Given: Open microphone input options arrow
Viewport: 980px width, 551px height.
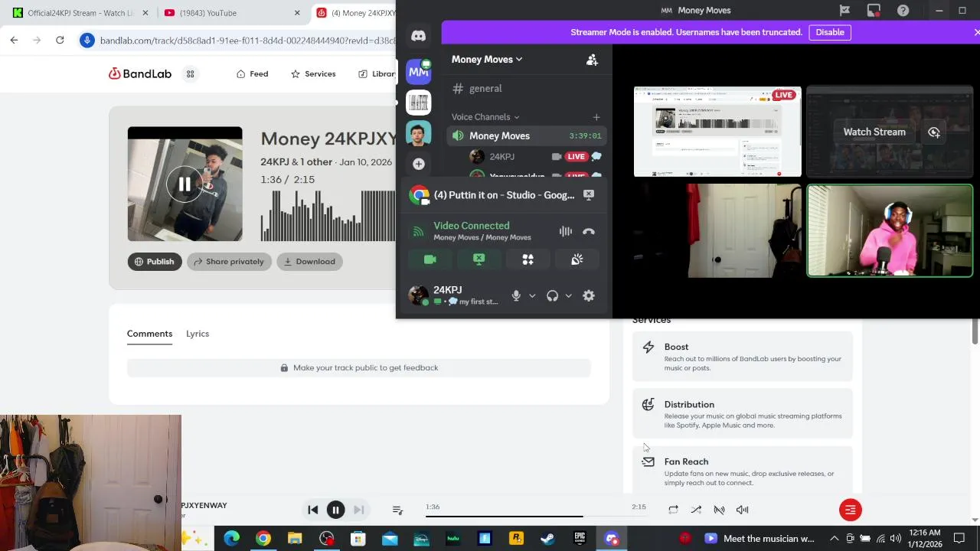Looking at the screenshot, I should [532, 295].
